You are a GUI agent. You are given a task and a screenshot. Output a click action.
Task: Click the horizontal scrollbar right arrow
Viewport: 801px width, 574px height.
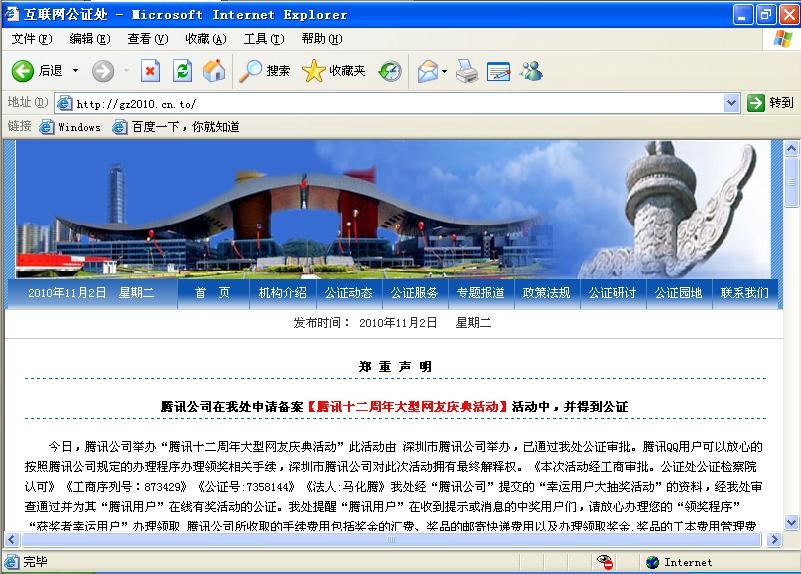774,539
